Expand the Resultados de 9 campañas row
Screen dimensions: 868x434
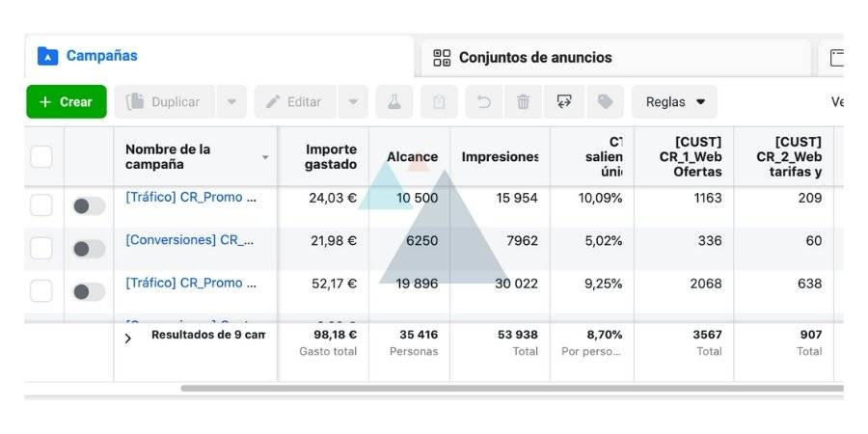(128, 339)
